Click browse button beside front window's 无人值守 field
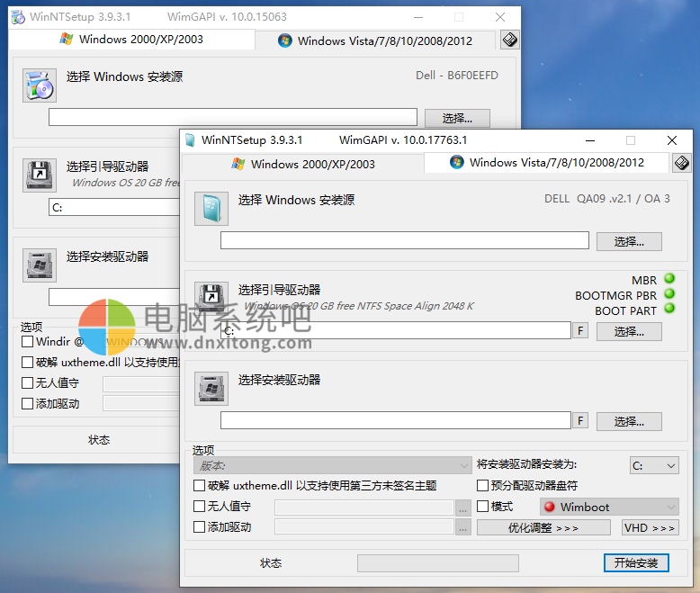This screenshot has width=700, height=593. [463, 508]
